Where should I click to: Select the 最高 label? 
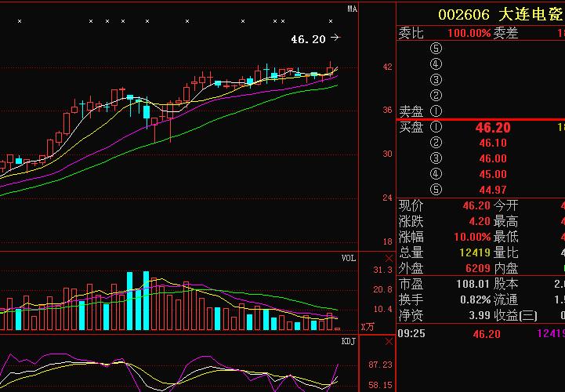click(505, 221)
